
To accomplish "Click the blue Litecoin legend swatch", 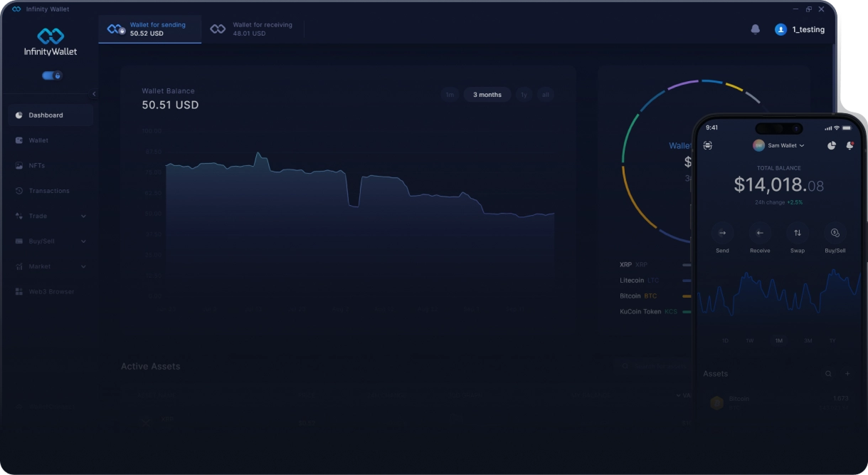I will (x=687, y=281).
